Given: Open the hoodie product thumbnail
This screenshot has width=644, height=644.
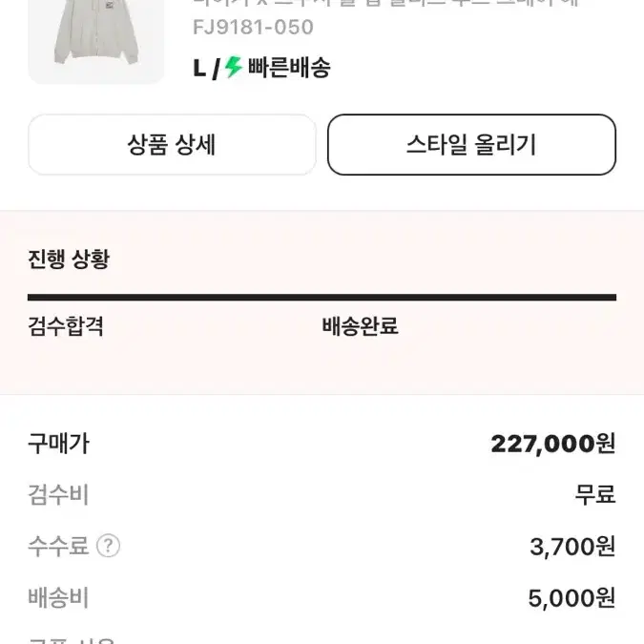Looking at the screenshot, I should [95, 40].
